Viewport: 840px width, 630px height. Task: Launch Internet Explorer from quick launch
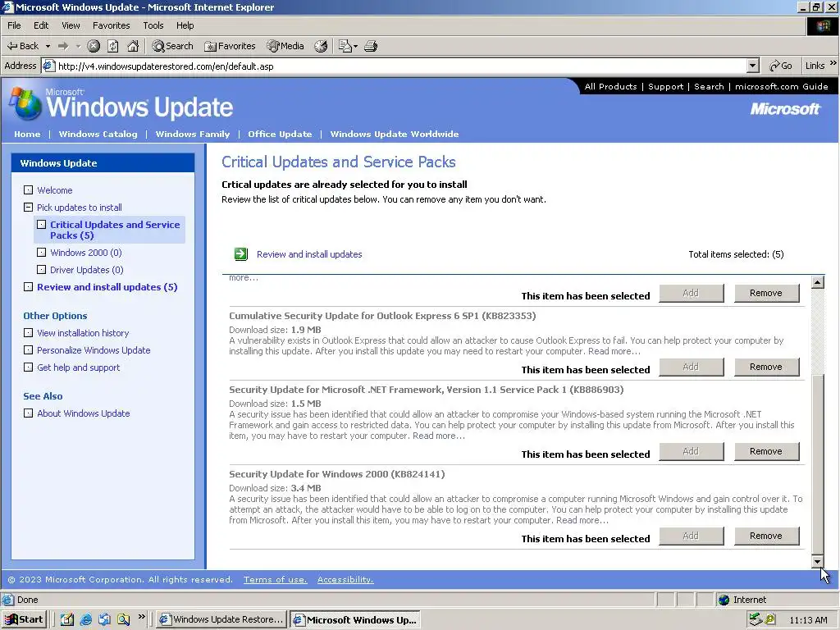click(85, 619)
